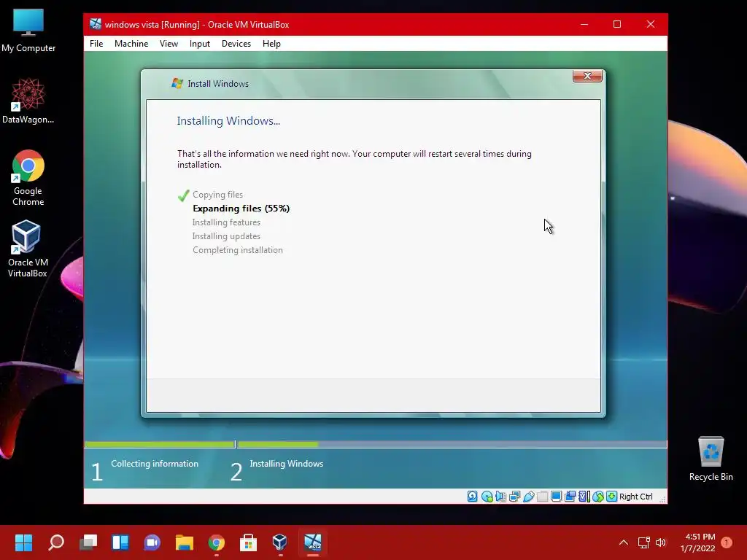
Task: Open the notification badge on the taskbar
Action: pyautogui.click(x=727, y=542)
